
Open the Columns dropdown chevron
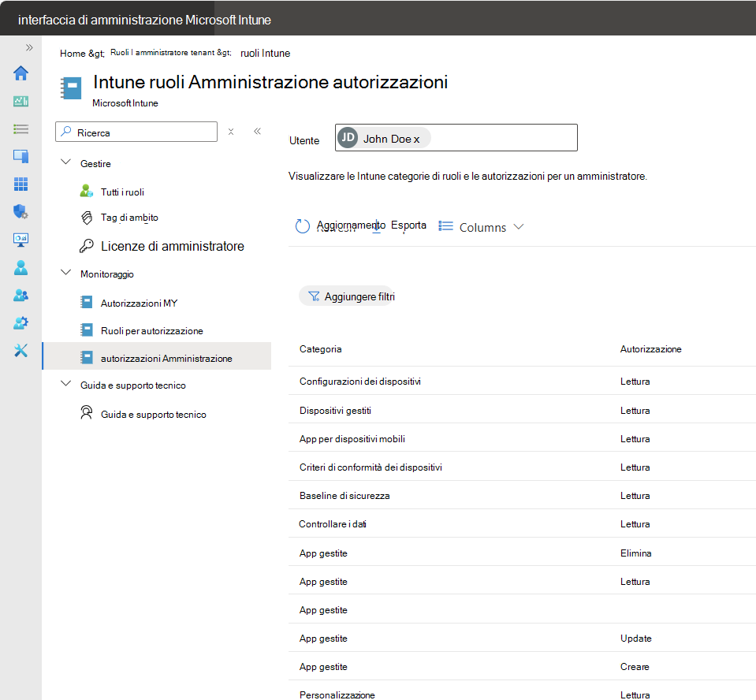coord(518,226)
